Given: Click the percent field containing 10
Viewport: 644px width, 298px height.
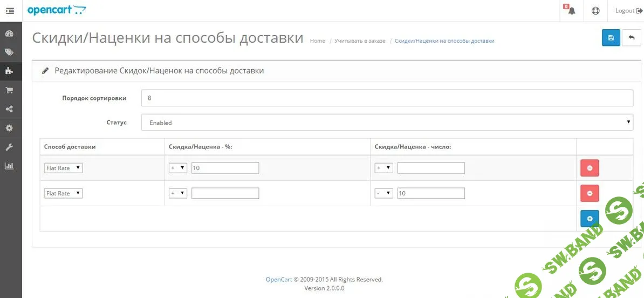Looking at the screenshot, I should coord(225,168).
